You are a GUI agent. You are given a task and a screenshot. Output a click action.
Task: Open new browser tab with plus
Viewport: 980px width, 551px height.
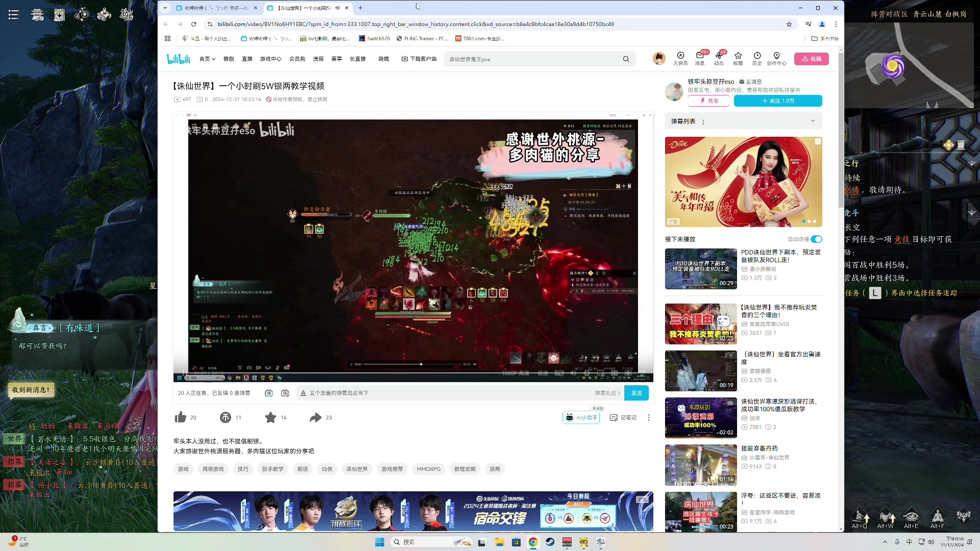click(x=360, y=8)
